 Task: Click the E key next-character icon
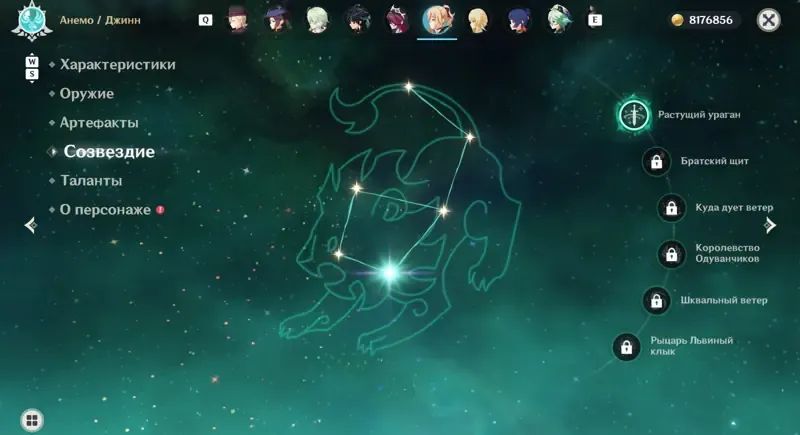(x=594, y=20)
